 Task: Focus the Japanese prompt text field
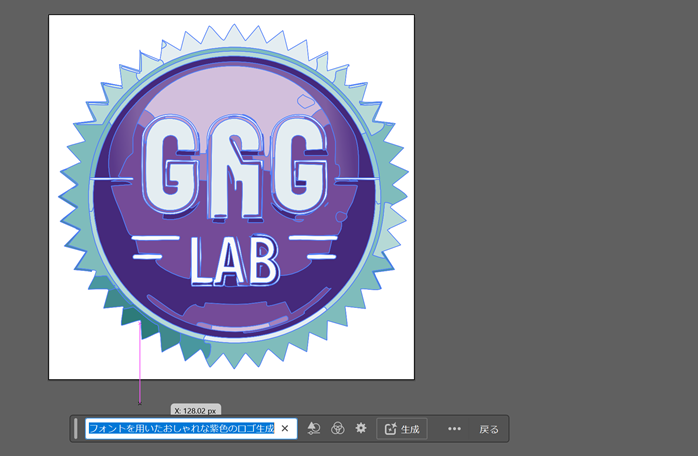pyautogui.click(x=180, y=429)
